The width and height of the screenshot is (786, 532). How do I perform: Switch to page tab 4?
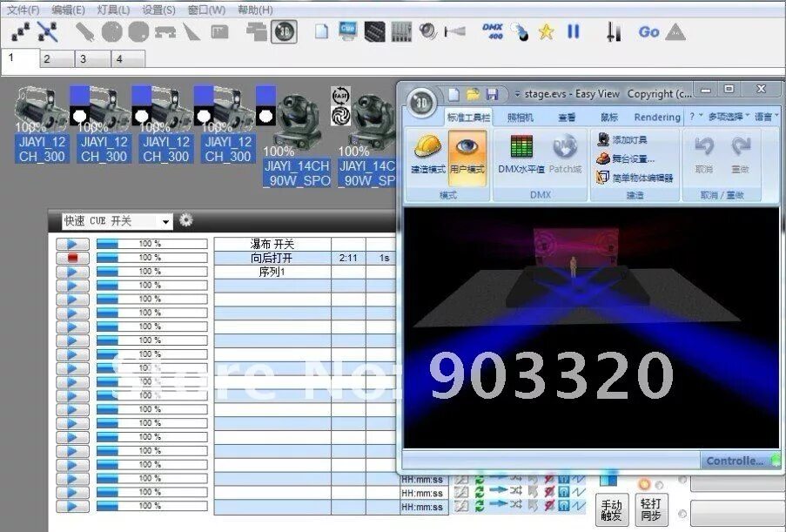[128, 58]
